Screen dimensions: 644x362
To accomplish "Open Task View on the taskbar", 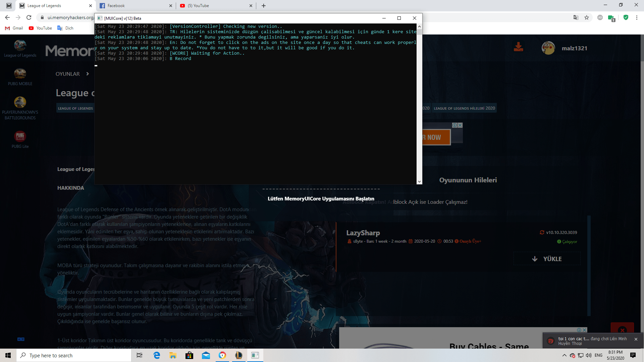I will pos(140,355).
